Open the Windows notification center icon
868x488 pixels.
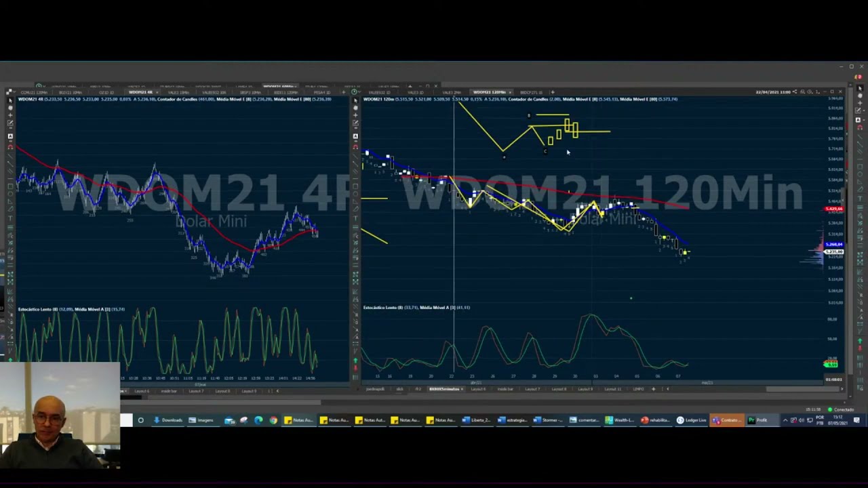(856, 420)
